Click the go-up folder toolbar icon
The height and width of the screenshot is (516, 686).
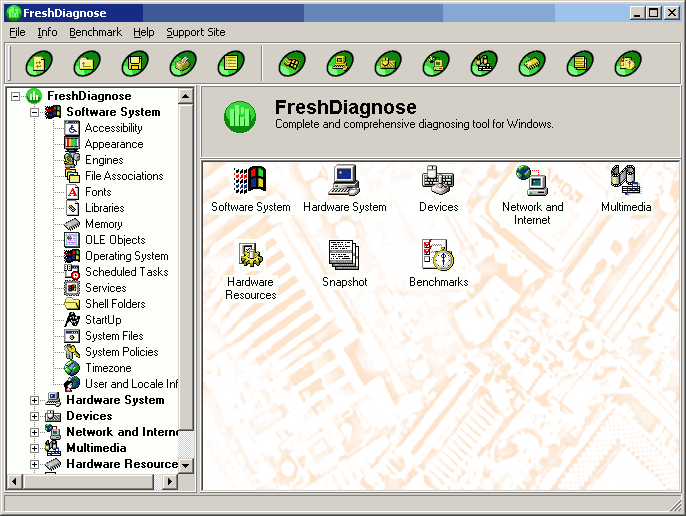tap(87, 63)
